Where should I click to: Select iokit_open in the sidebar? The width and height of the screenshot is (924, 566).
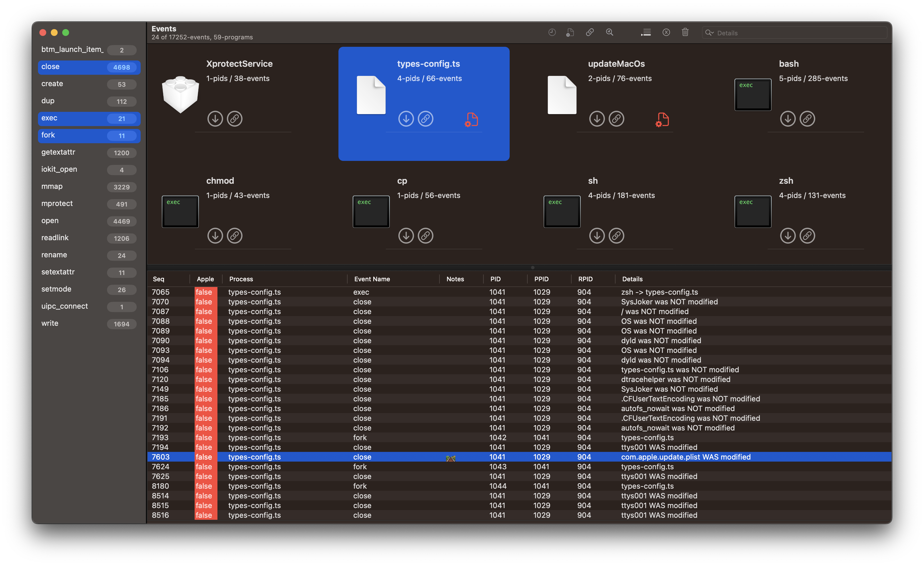point(89,170)
